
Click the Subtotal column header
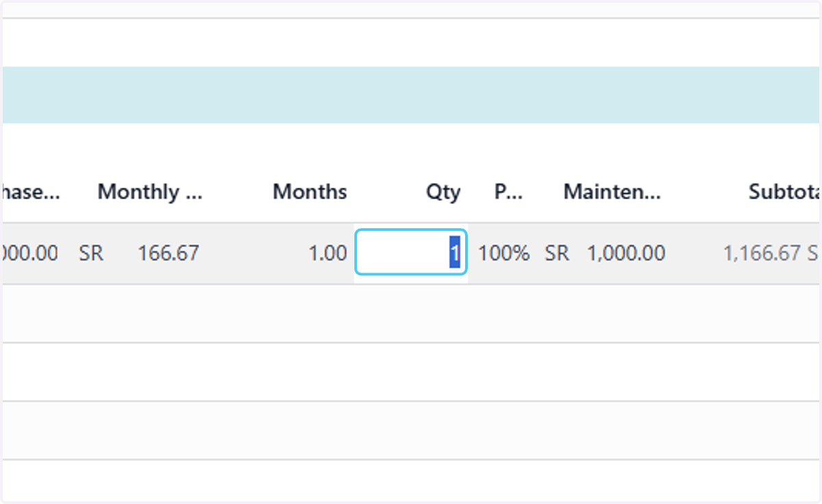coord(784,192)
